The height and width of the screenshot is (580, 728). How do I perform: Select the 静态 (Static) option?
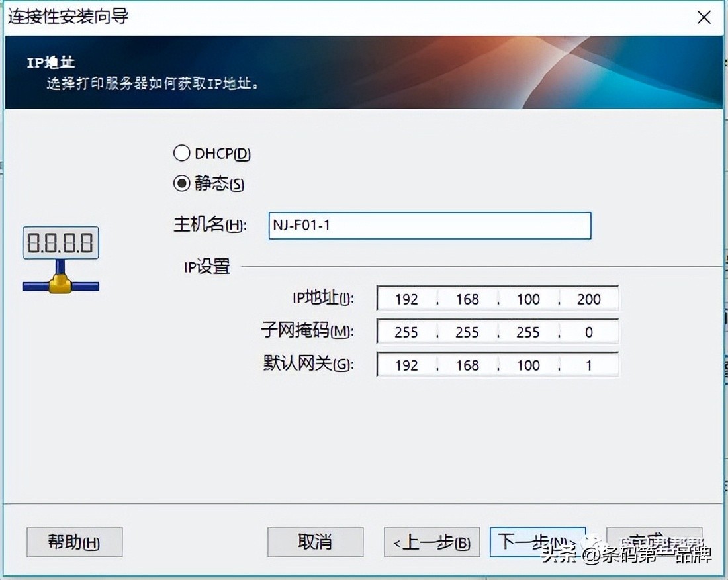point(182,184)
